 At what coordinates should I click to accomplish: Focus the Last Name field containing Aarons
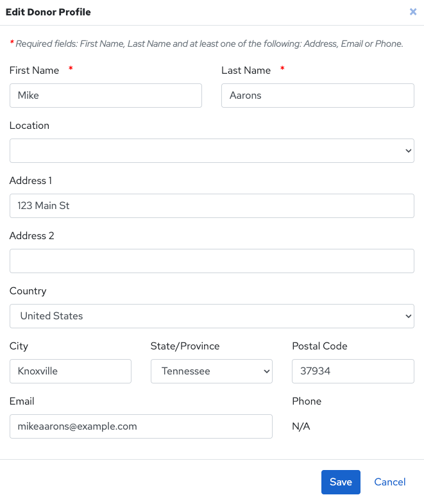318,96
